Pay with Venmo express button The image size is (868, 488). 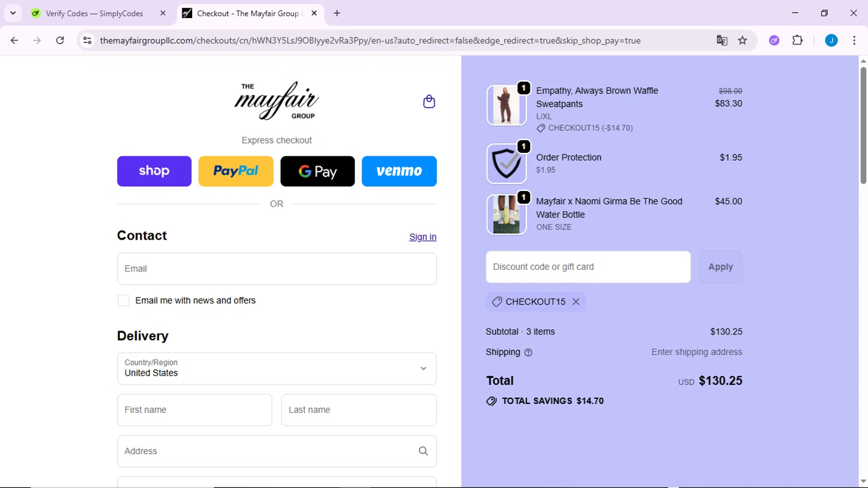[399, 171]
